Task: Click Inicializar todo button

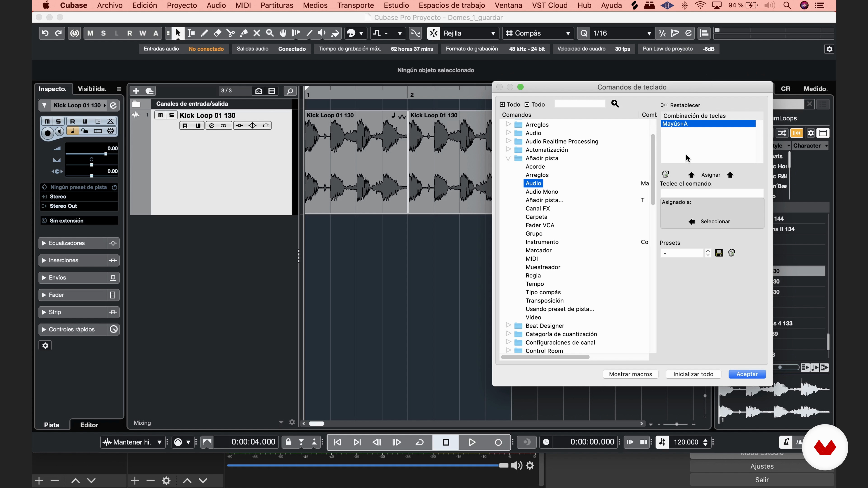Action: (x=693, y=374)
